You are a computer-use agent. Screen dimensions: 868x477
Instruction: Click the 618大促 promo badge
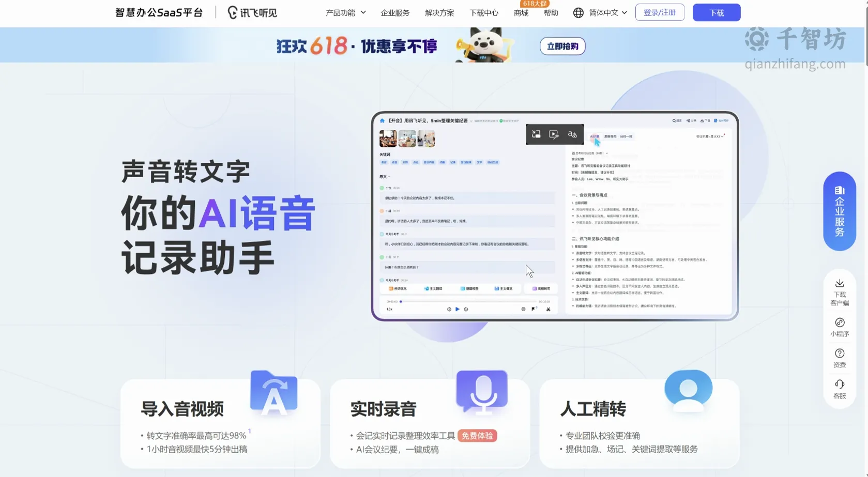click(x=535, y=4)
